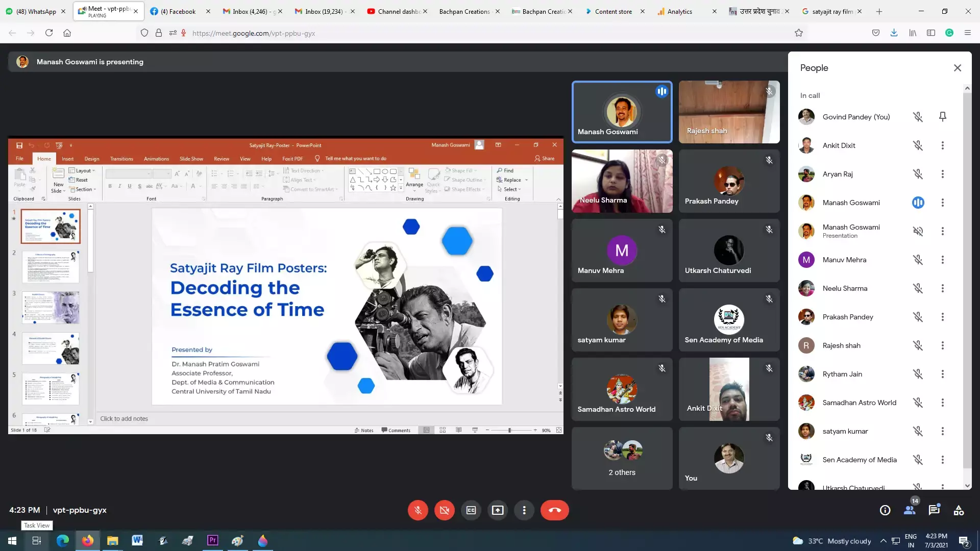Open Meet chat with everyone
This screenshot has height=551, width=980.
[934, 510]
